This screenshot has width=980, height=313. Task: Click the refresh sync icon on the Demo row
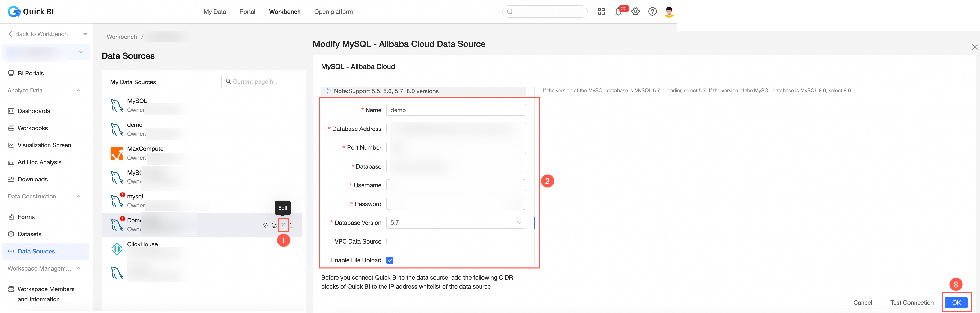[x=274, y=225]
